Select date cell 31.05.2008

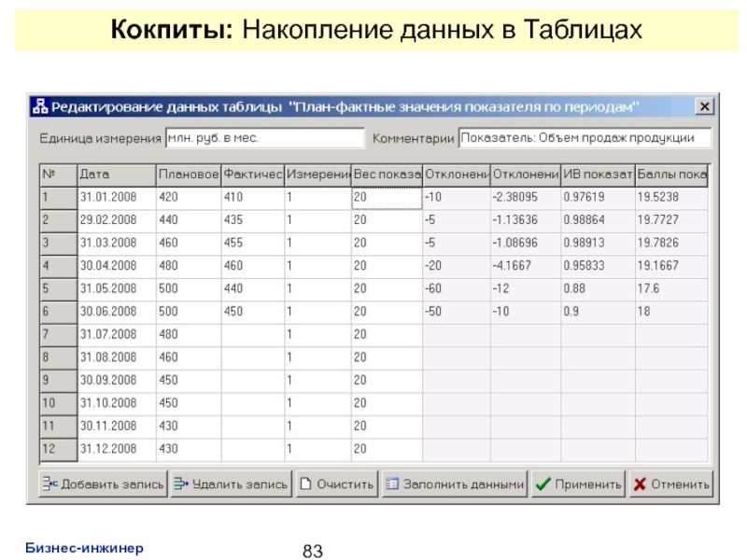click(117, 289)
